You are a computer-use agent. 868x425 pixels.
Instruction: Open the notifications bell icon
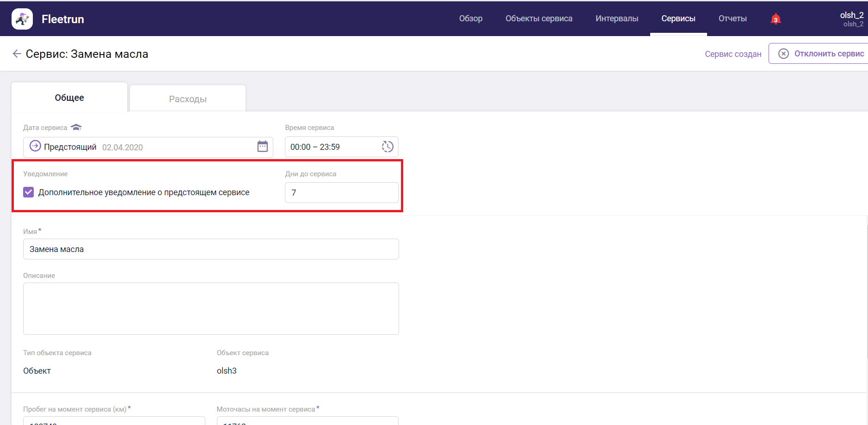coord(776,19)
